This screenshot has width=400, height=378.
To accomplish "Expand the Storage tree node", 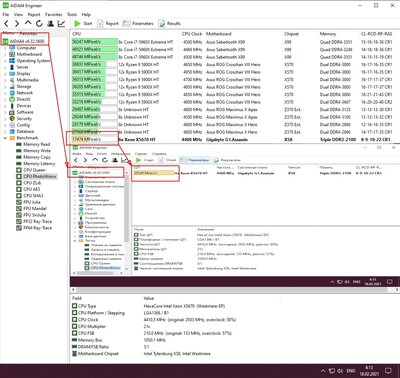I will [5, 86].
